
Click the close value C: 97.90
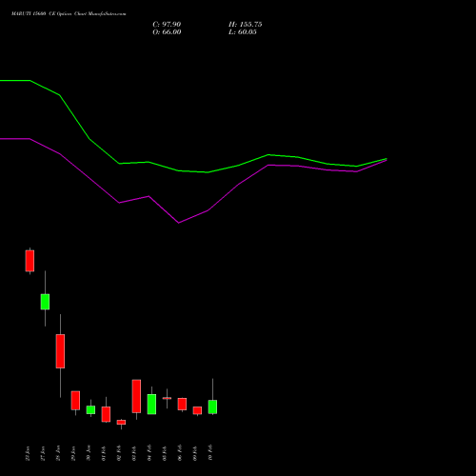[167, 25]
